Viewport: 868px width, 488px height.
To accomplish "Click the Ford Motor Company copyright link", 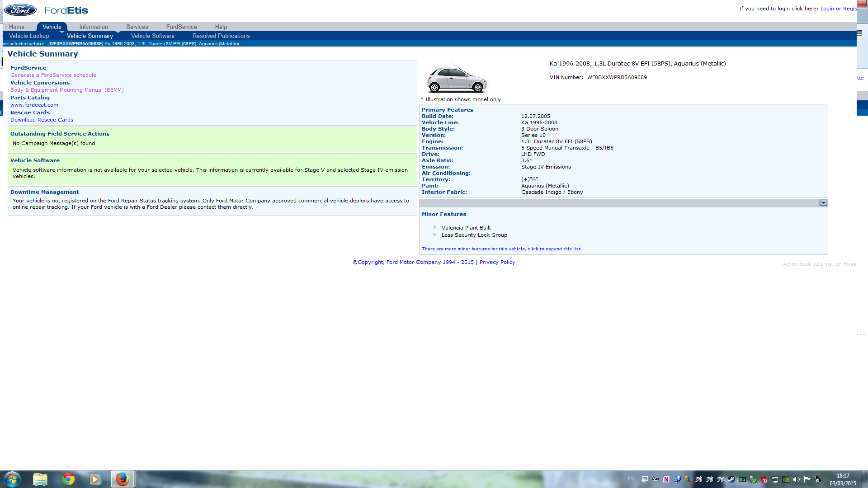I will pos(413,262).
